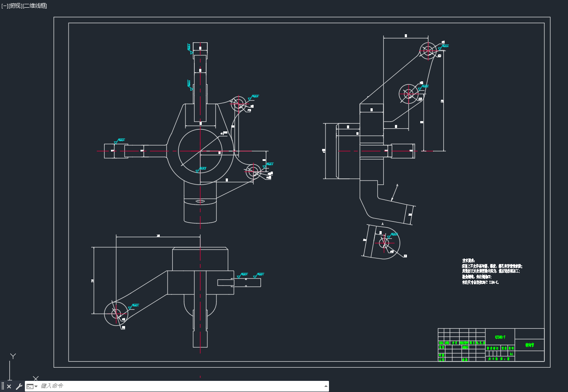Select the QT500-7 material text in title block

pyautogui.click(x=500, y=337)
